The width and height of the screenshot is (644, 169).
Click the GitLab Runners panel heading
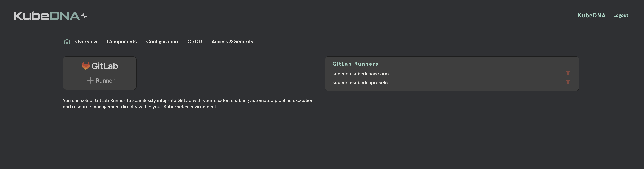[x=355, y=64]
